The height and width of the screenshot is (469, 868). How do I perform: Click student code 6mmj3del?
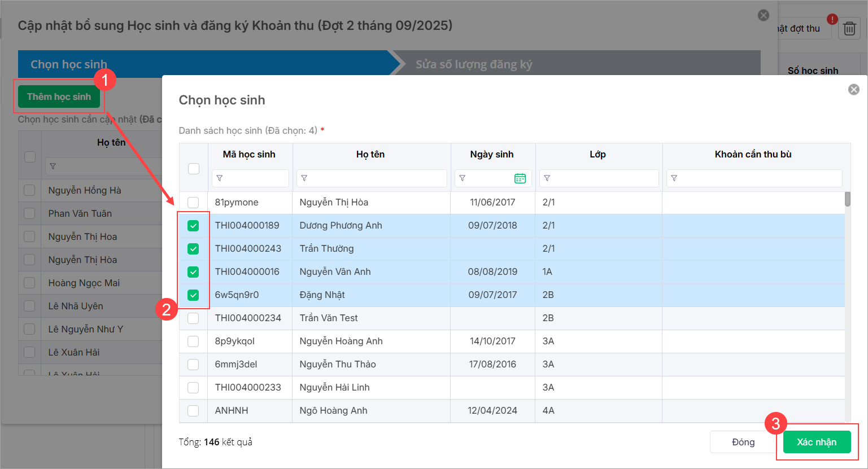point(236,365)
